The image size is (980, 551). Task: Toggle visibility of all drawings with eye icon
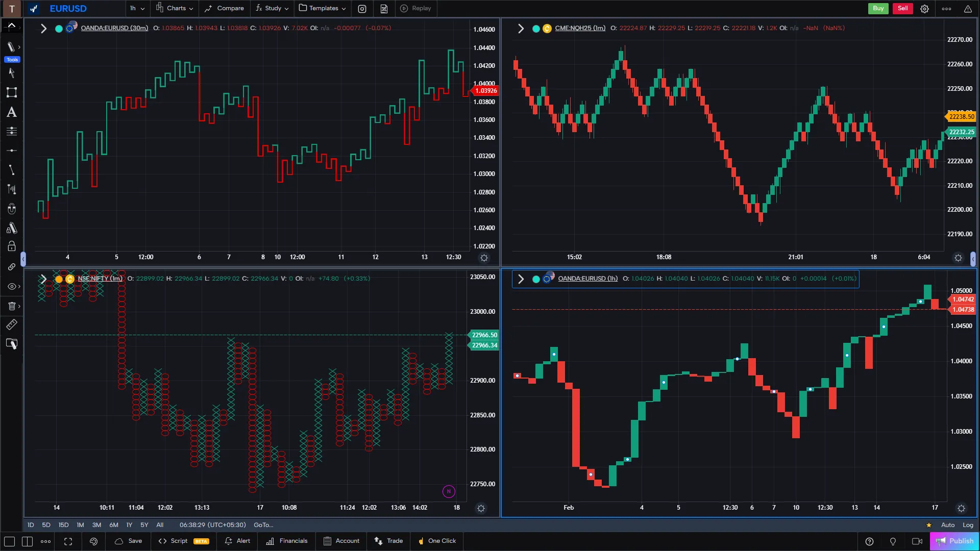point(11,286)
